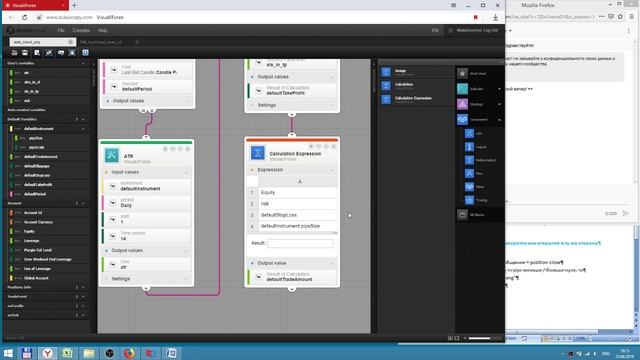Open Firefox from the taskbar
This screenshot has height=360, width=640.
tap(129, 353)
